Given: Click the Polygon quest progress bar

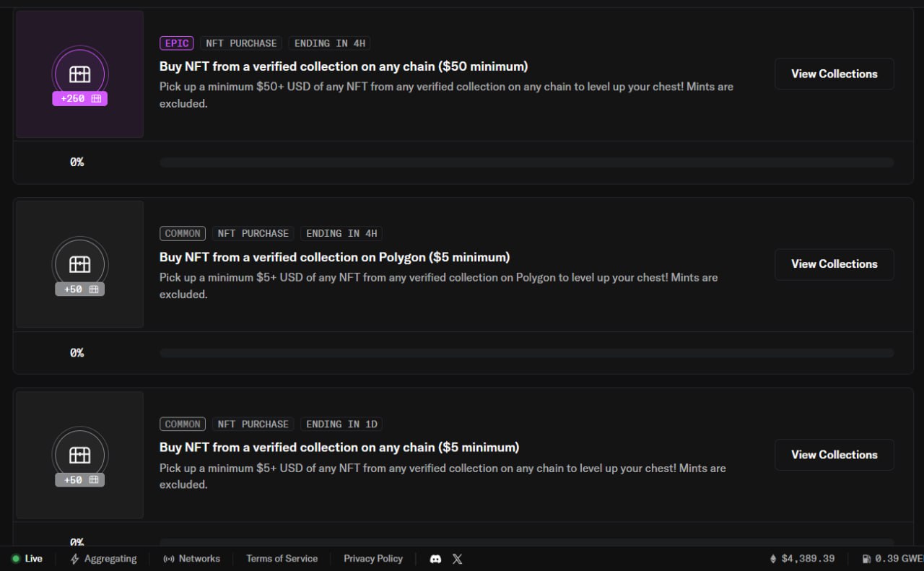Looking at the screenshot, I should pos(526,353).
